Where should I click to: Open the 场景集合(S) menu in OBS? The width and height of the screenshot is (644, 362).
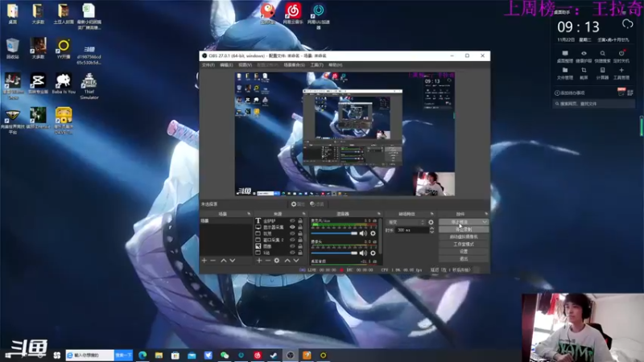(x=294, y=65)
